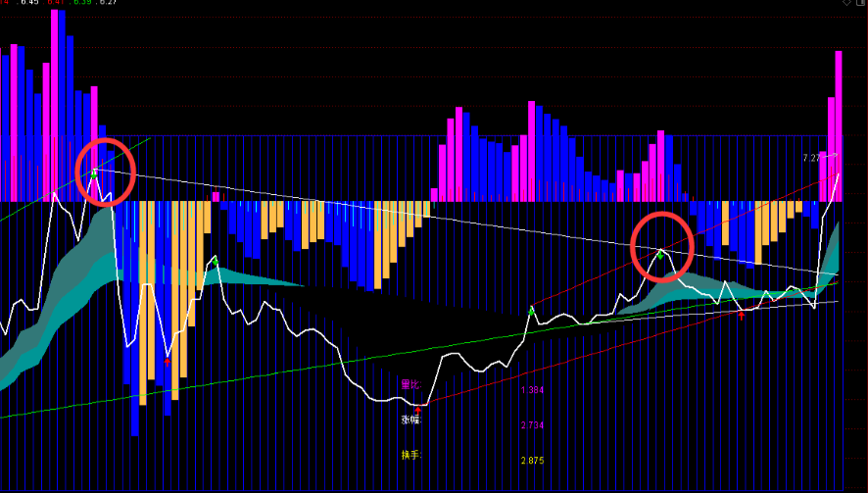The width and height of the screenshot is (868, 493).
Task: Click the red buy arrow nearest the 7.27 label
Action: point(742,316)
